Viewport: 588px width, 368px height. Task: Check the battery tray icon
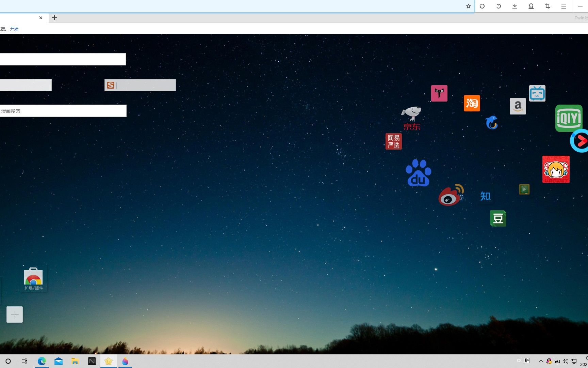(557, 361)
